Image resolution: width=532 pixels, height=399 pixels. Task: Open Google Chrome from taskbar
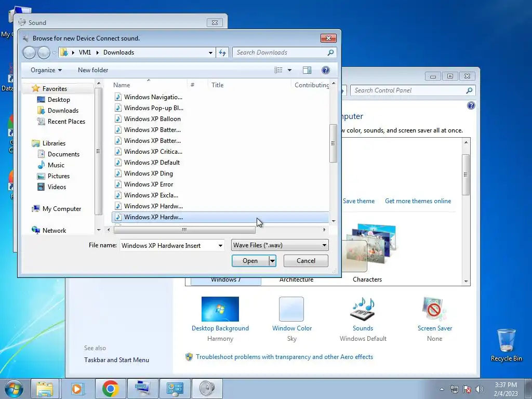[x=110, y=389]
